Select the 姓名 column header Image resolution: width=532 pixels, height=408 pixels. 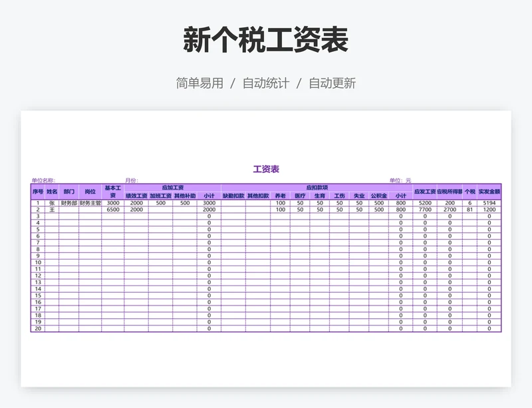[x=52, y=192]
